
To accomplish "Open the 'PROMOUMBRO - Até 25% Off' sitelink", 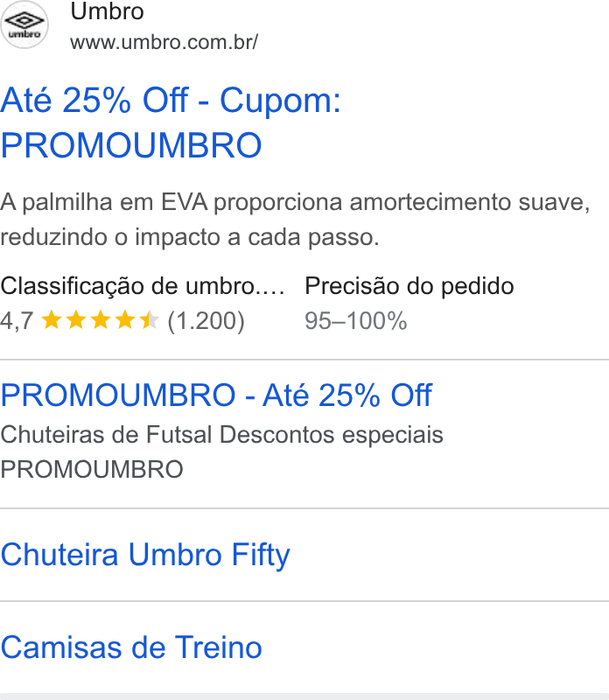I will pyautogui.click(x=216, y=395).
